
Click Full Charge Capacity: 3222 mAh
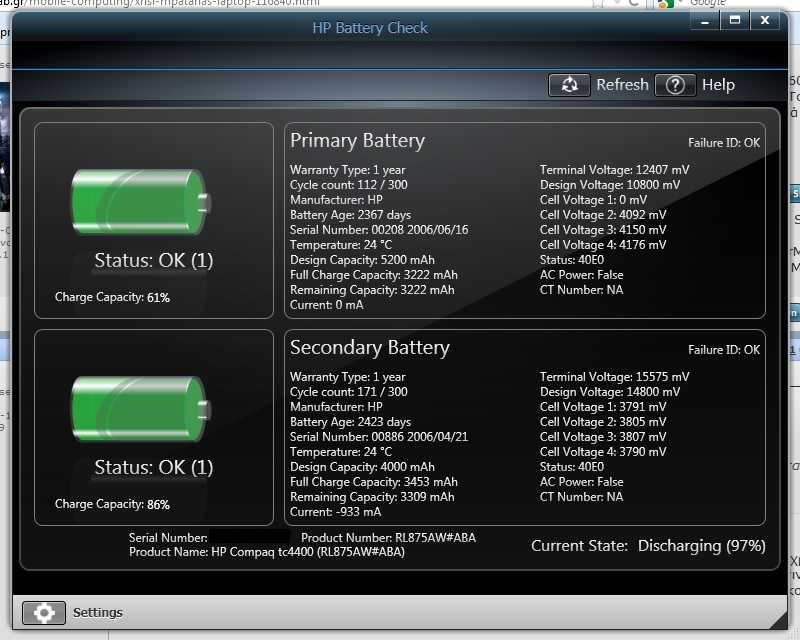374,275
